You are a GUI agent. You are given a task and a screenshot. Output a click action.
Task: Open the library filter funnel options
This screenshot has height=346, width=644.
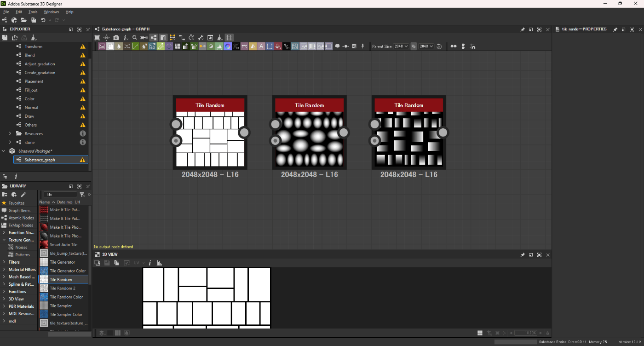pyautogui.click(x=82, y=195)
